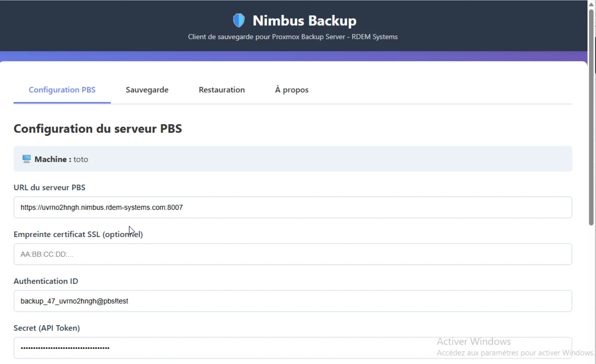
Task: Click the scrollbar up arrow
Action: 591,4
